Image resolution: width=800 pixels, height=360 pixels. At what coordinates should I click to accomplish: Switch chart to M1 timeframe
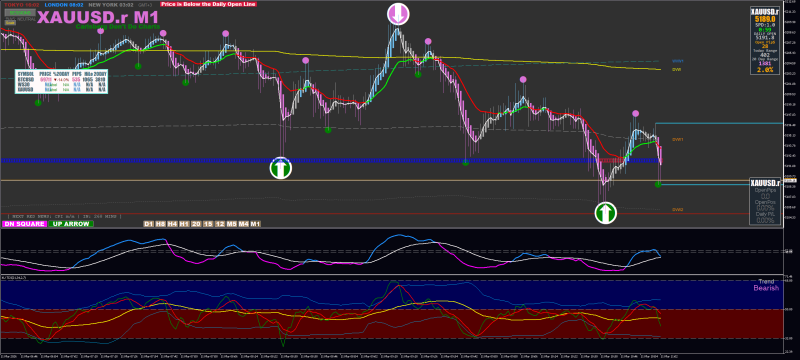(x=255, y=224)
